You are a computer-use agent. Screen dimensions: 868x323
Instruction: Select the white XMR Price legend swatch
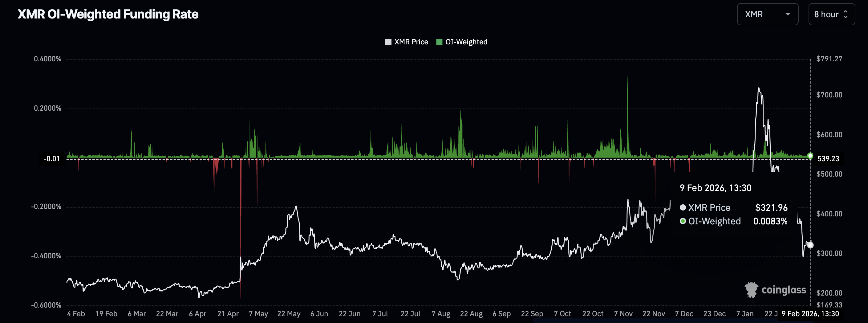coord(388,42)
